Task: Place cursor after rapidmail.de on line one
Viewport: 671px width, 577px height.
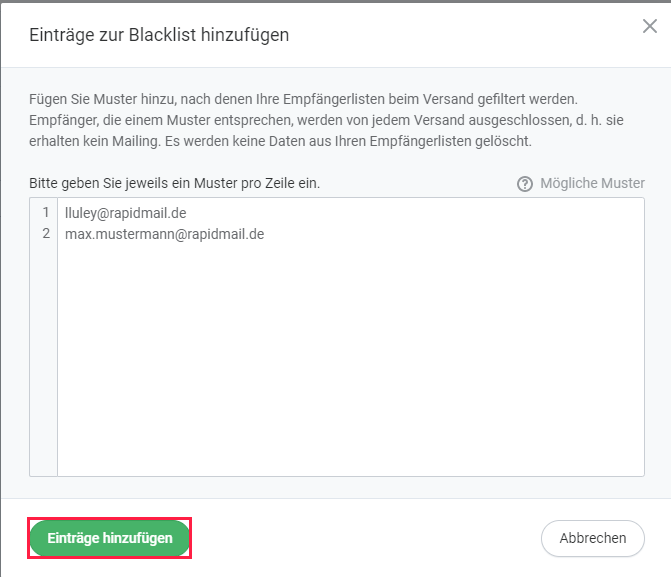Action: (187, 213)
